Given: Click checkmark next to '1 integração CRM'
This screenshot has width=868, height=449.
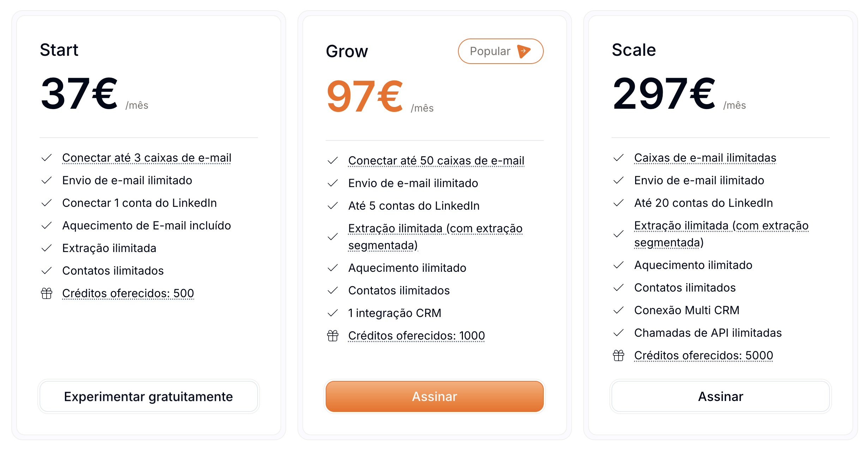Looking at the screenshot, I should click(332, 313).
